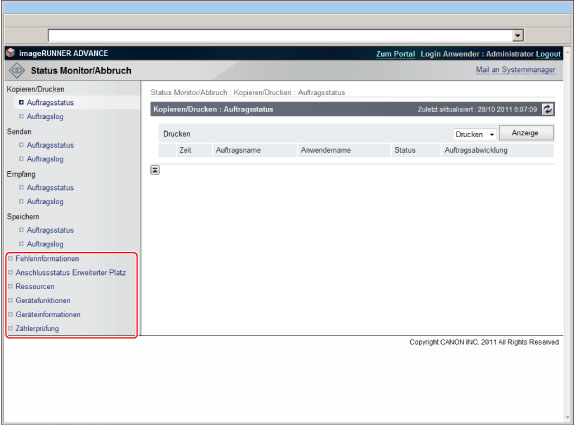Click the refresh icon beside the update timestamp
The height and width of the screenshot is (425, 574).
click(548, 109)
